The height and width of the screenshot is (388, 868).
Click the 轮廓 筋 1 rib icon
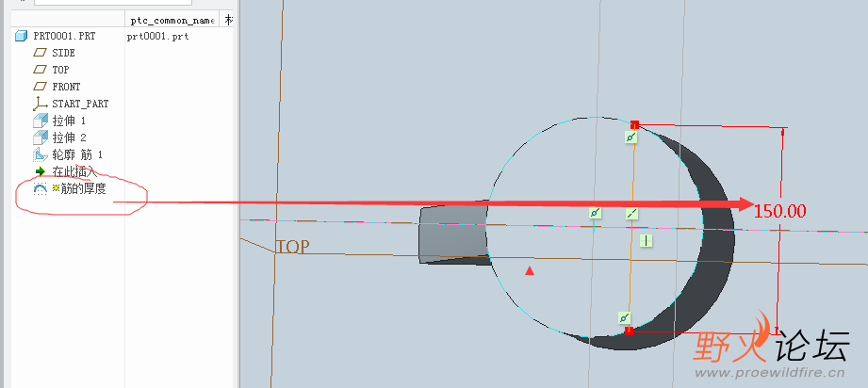click(41, 154)
